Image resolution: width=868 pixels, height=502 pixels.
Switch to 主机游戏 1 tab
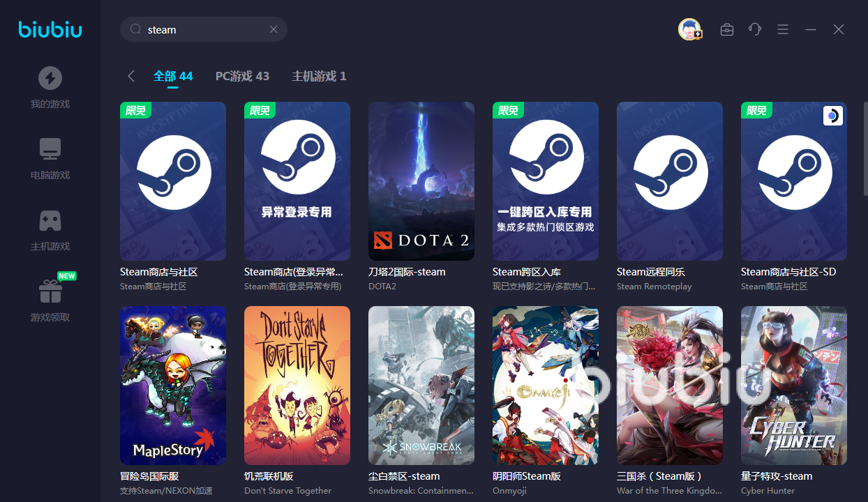click(x=319, y=76)
